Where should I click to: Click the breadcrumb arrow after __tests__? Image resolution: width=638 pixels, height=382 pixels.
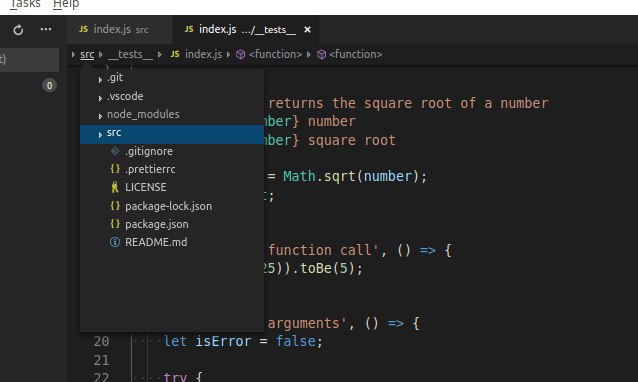(160, 54)
